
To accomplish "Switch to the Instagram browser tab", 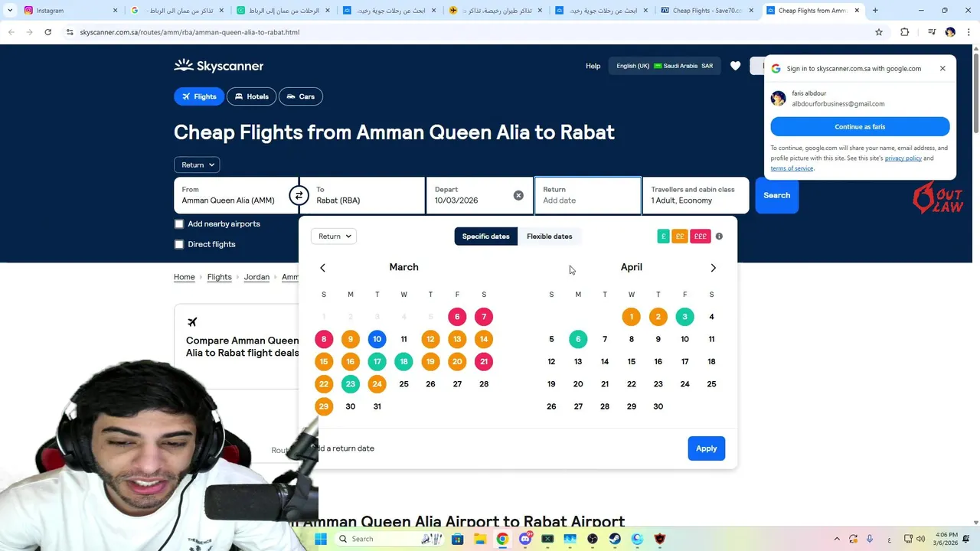I will tap(70, 11).
